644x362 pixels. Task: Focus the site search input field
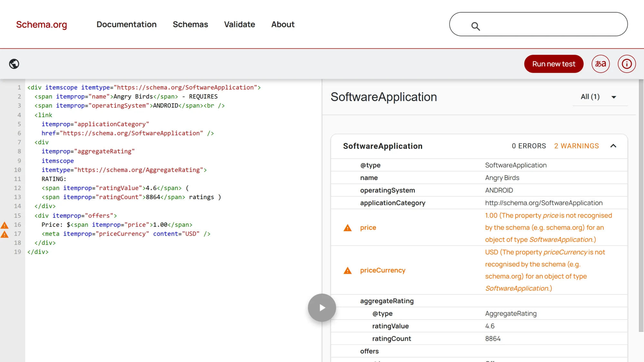tap(538, 24)
